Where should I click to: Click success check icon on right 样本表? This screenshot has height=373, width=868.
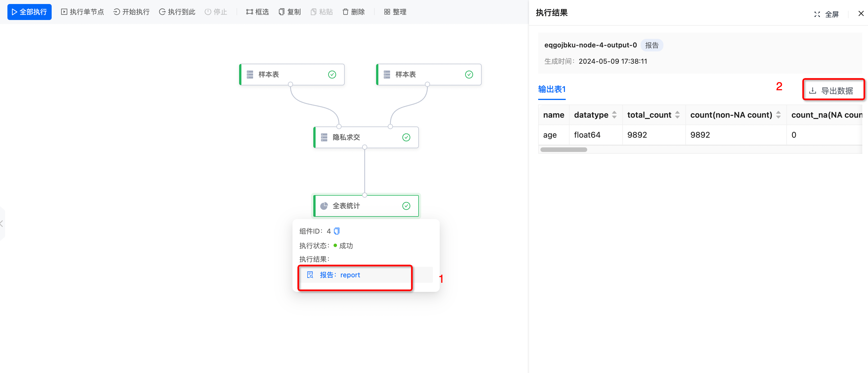pos(469,75)
